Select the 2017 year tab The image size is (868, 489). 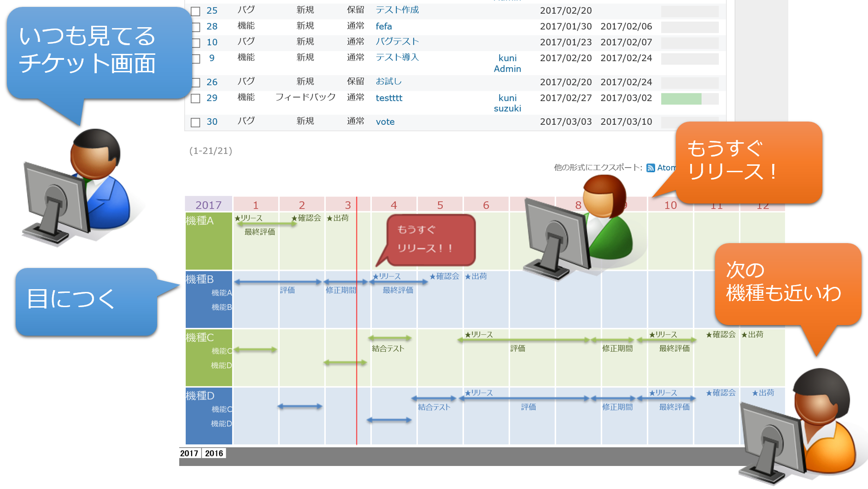190,454
